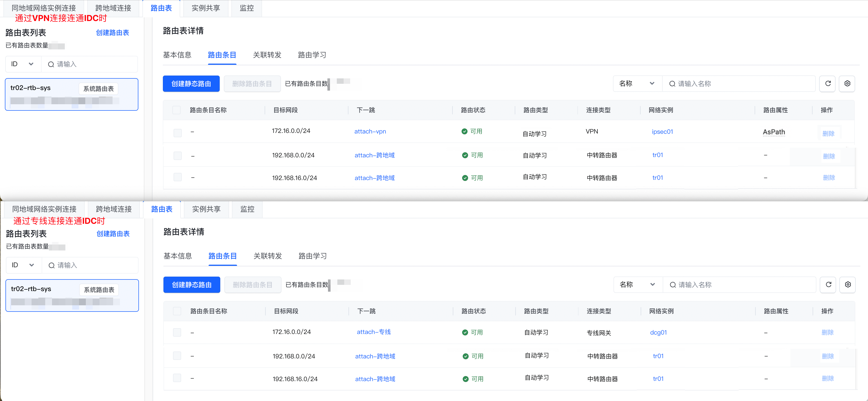This screenshot has width=868, height=401.
Task: Click 创建路由表 link in top list
Action: (113, 33)
